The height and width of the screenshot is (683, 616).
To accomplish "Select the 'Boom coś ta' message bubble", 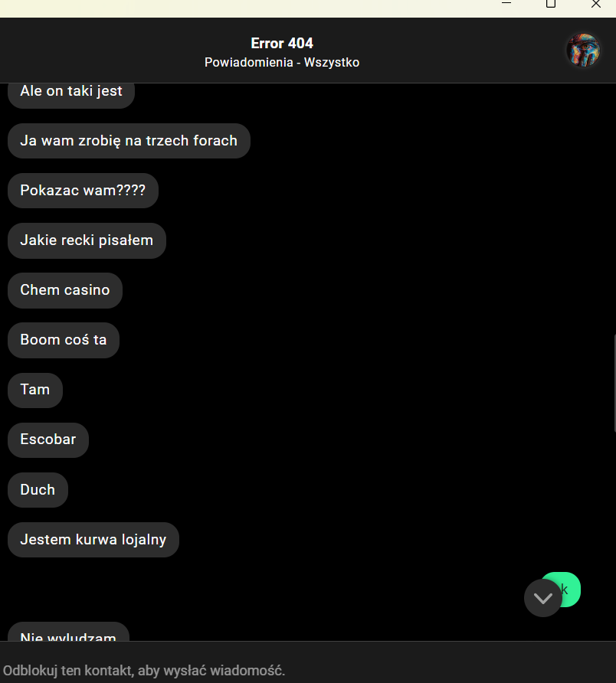I will click(64, 340).
